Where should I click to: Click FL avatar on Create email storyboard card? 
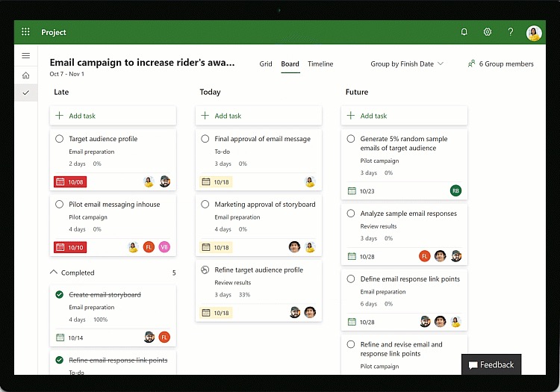(164, 337)
